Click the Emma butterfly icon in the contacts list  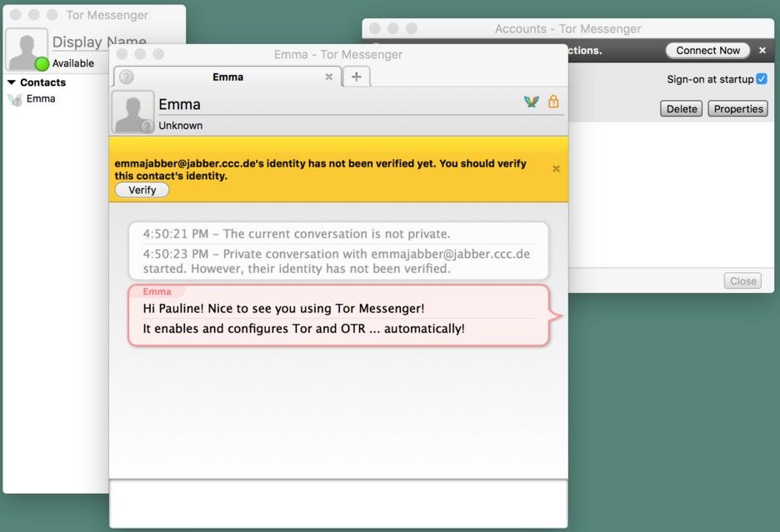pyautogui.click(x=16, y=99)
